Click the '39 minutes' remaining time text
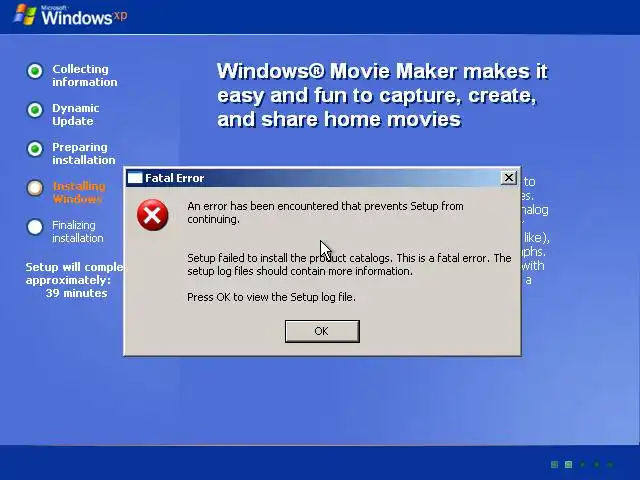This screenshot has height=480, width=640. (76, 293)
